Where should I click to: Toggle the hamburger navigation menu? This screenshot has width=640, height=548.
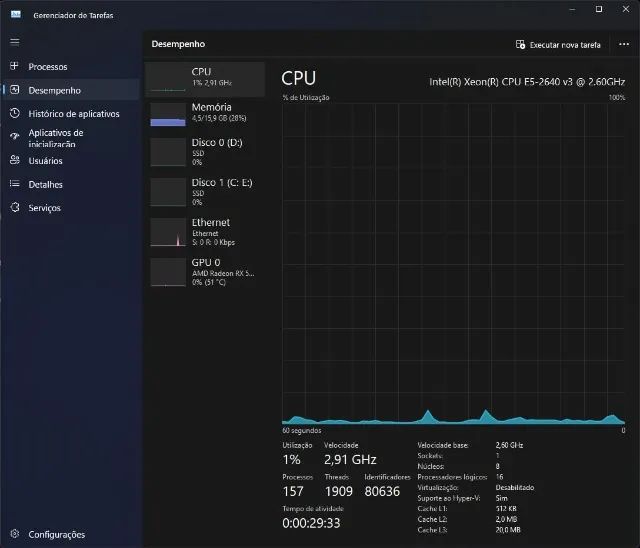coord(15,42)
